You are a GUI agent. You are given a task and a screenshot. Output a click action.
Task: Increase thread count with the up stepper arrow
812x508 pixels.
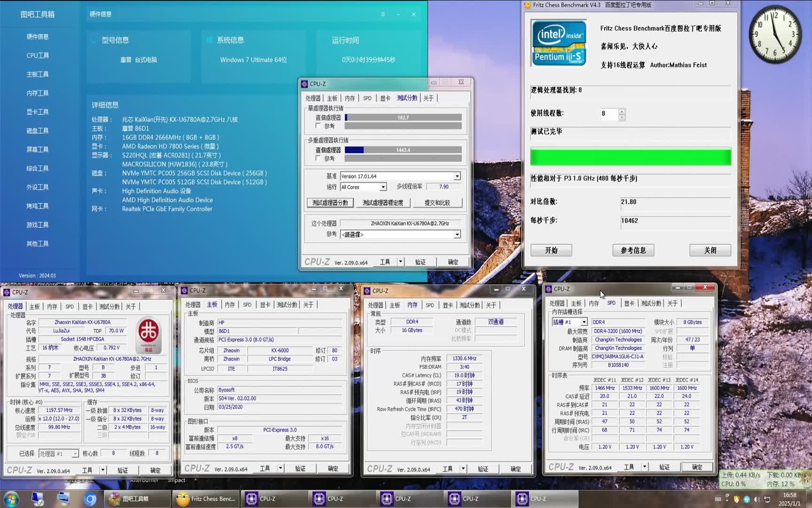[622, 111]
